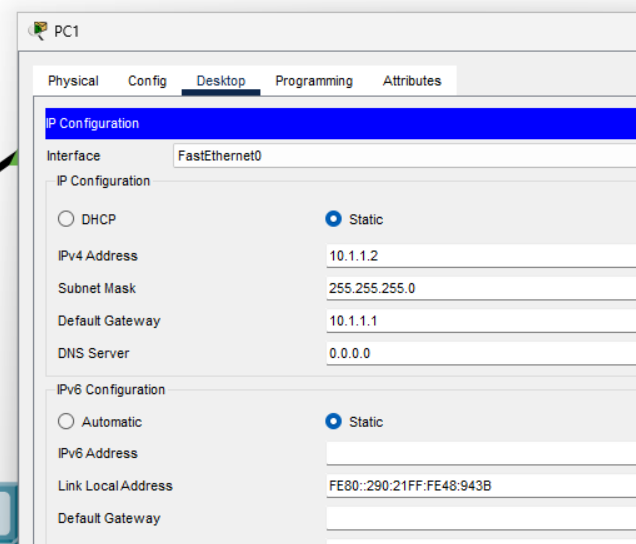Focus the Link Local Address field
This screenshot has height=544, width=636.
tap(480, 486)
